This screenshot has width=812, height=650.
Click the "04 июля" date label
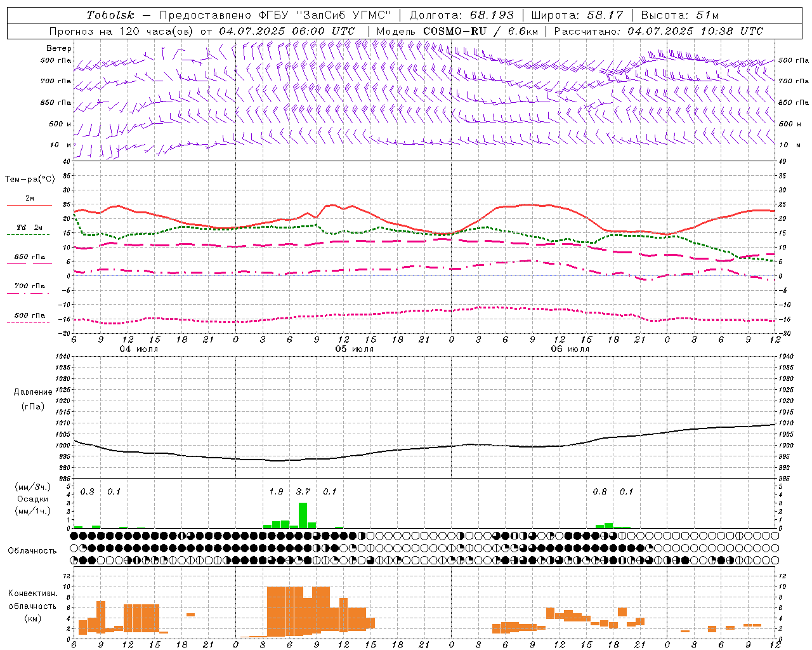click(139, 349)
